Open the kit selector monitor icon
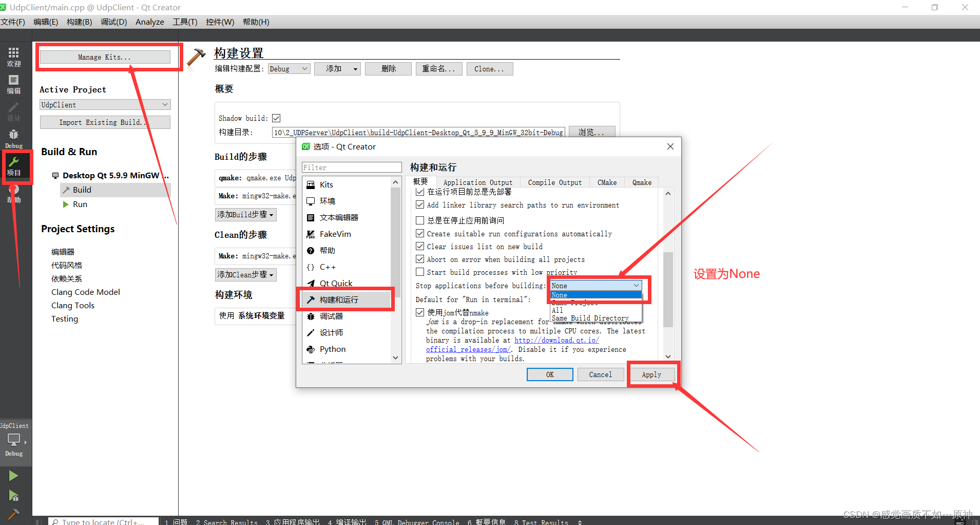Screen dimensions: 980x525 point(14,440)
